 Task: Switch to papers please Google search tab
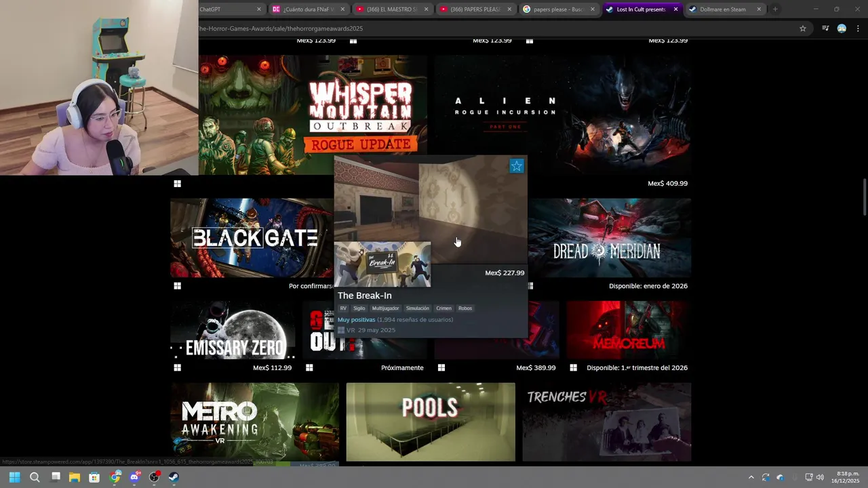point(559,9)
